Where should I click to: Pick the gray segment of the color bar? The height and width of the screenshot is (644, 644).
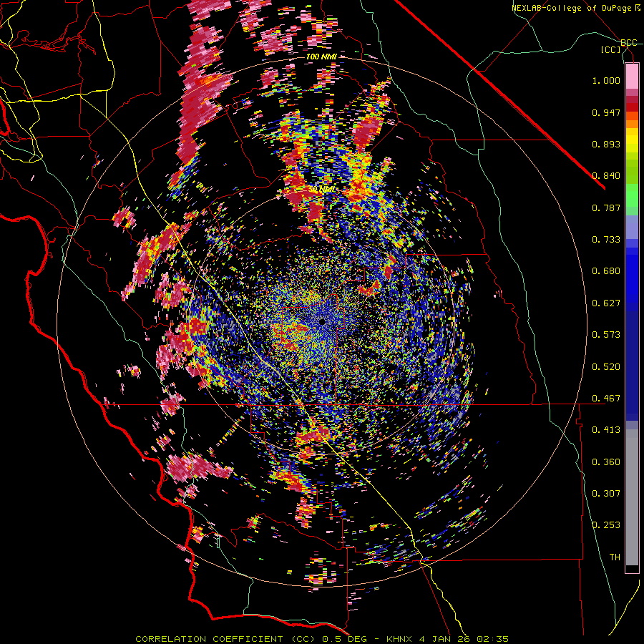pyautogui.click(x=632, y=497)
